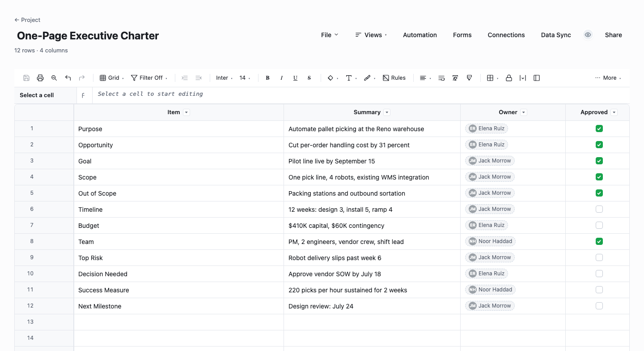Screen dimensions: 644x351
Task: Open the highlighter pen color dropdown
Action: pyautogui.click(x=369, y=78)
